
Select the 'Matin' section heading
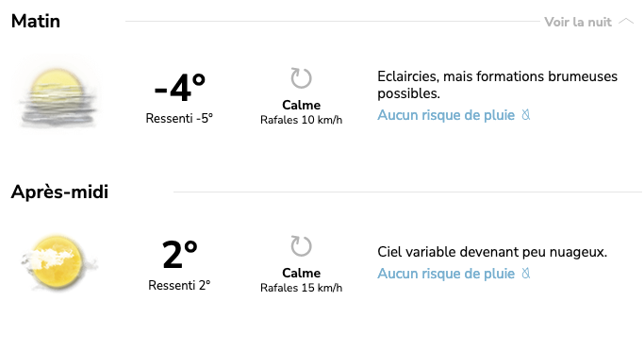(36, 22)
